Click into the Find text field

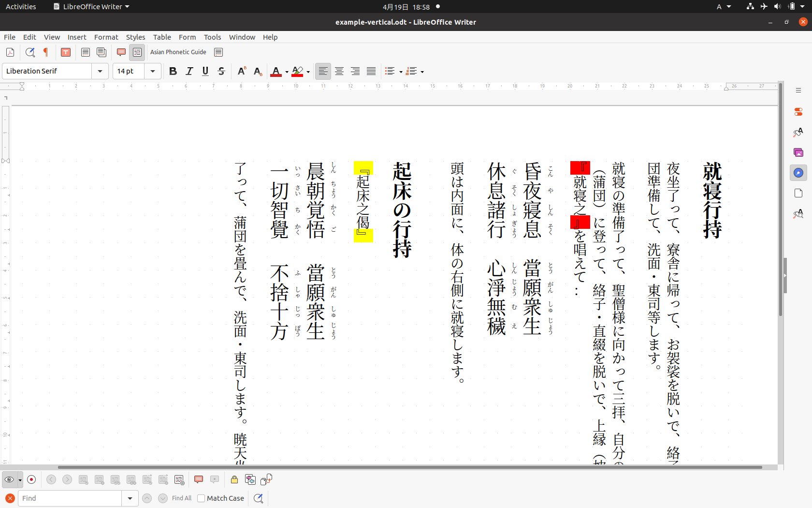70,498
